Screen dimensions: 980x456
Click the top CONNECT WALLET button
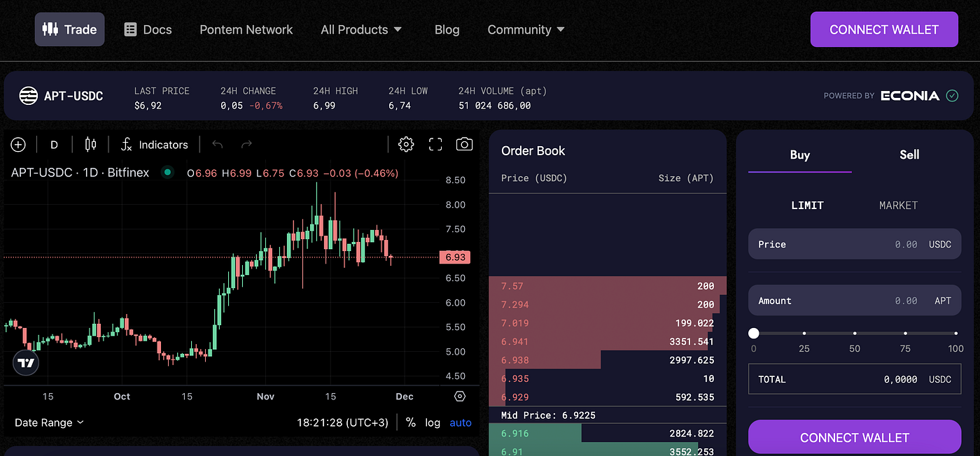(884, 29)
